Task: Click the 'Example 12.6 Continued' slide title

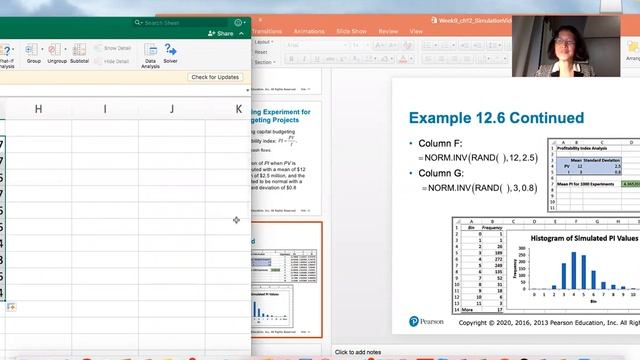Action: pos(496,118)
